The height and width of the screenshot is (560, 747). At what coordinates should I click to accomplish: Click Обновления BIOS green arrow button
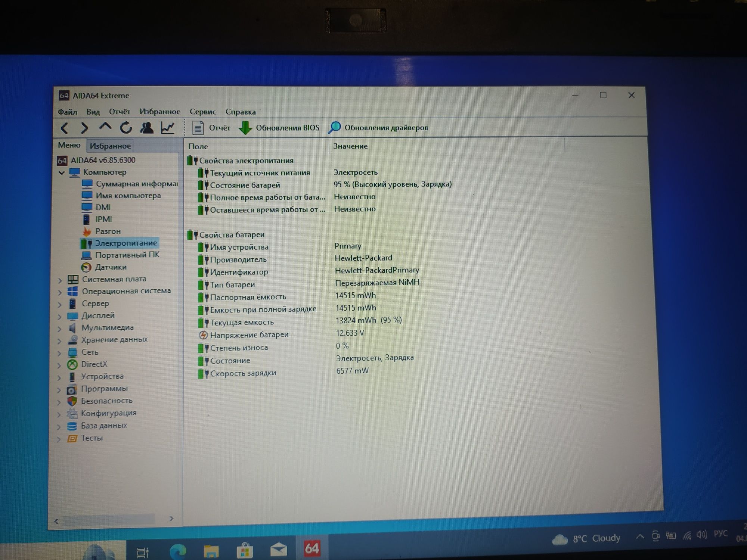click(279, 128)
